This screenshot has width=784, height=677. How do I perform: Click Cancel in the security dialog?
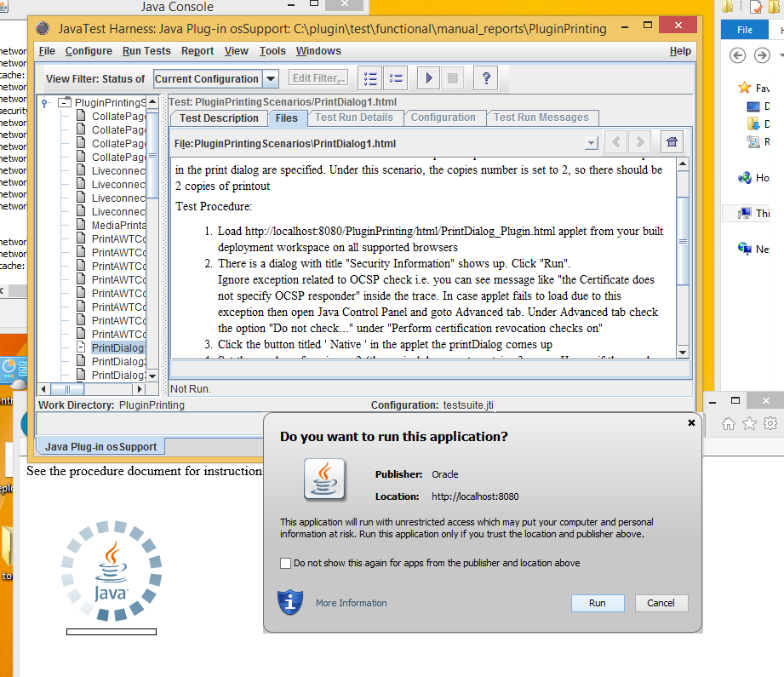tap(661, 603)
